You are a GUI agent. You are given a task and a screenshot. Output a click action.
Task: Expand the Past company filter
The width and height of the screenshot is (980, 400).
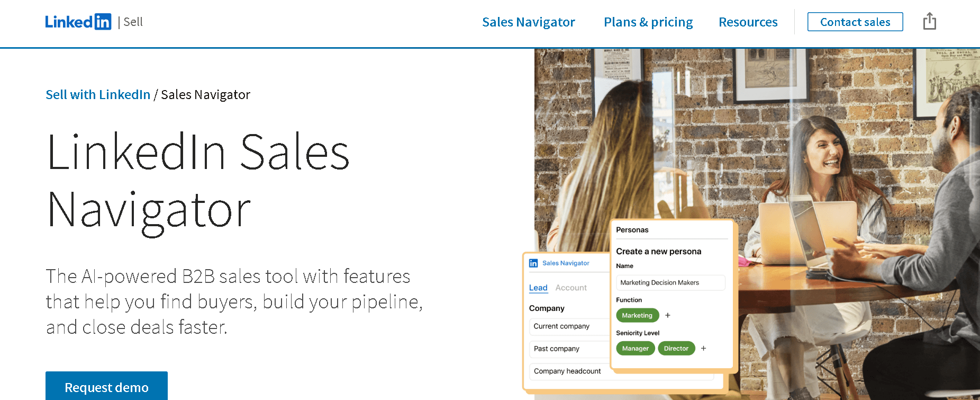[x=569, y=349]
